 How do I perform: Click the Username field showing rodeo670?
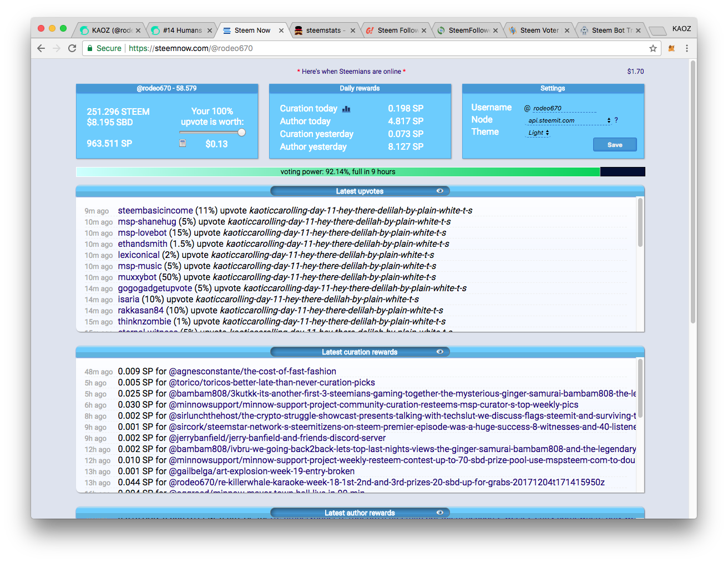click(x=564, y=108)
